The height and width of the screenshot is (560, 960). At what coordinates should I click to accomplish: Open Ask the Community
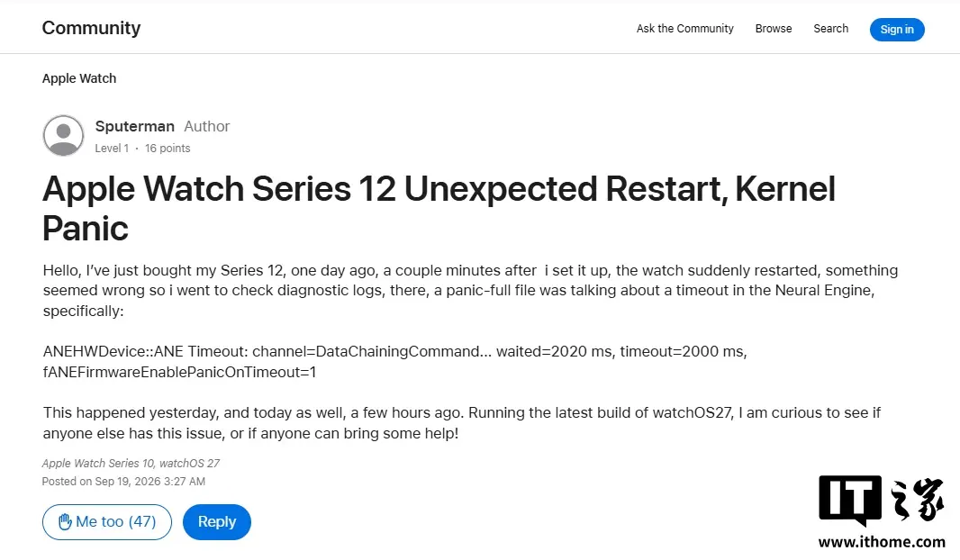tap(684, 29)
